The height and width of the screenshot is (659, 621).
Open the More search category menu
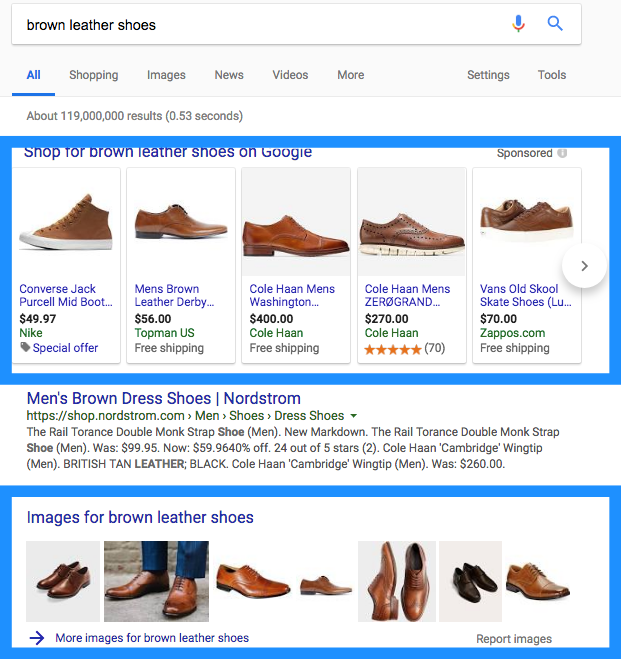coord(350,75)
